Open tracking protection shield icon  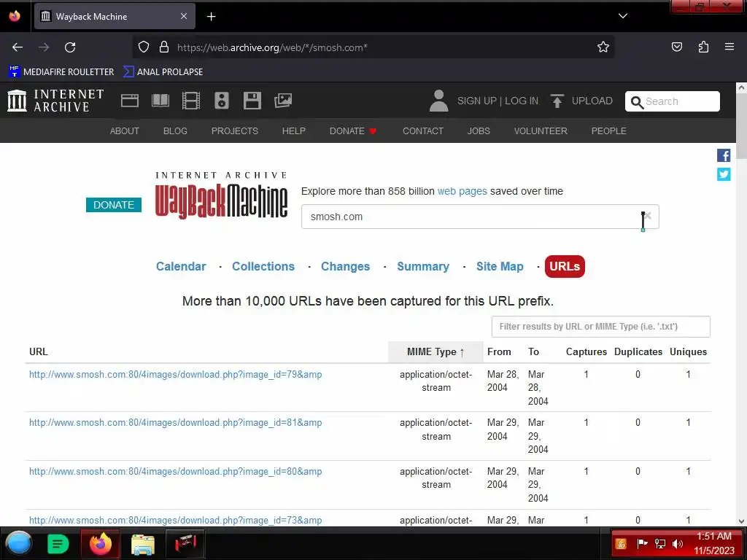(144, 47)
